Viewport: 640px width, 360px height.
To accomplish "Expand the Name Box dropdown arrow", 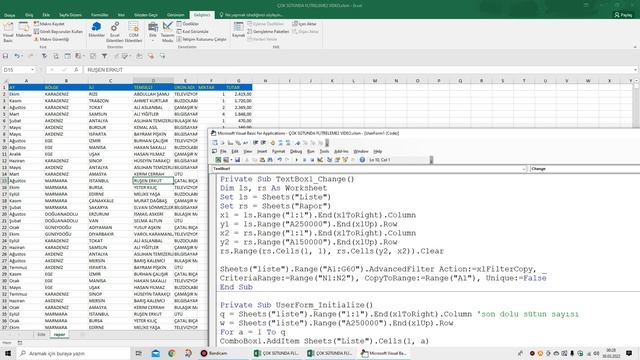I will pyautogui.click(x=33, y=70).
